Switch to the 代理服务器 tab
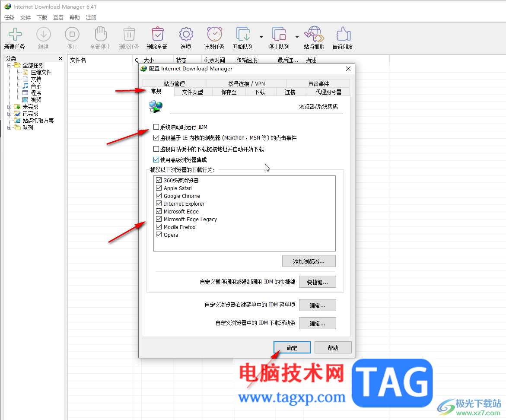 pyautogui.click(x=328, y=92)
